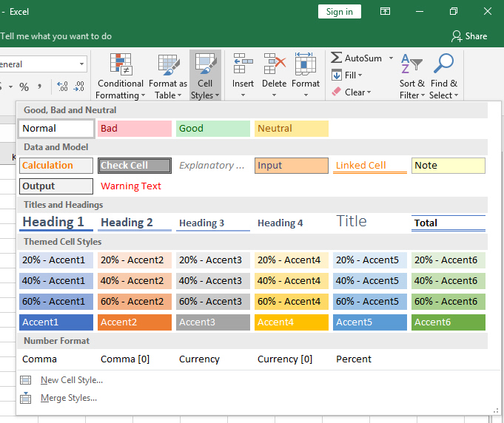Choose Merge Styles menu entry
This screenshot has height=423, width=504.
pyautogui.click(x=68, y=398)
